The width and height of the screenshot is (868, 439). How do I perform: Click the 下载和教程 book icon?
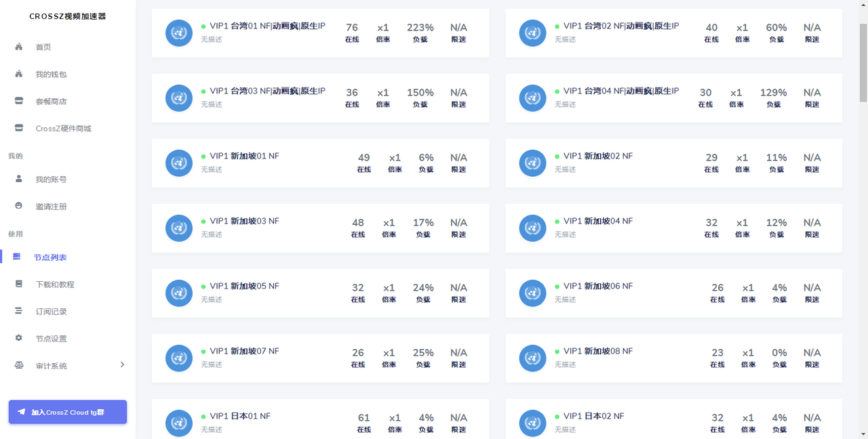coord(19,284)
